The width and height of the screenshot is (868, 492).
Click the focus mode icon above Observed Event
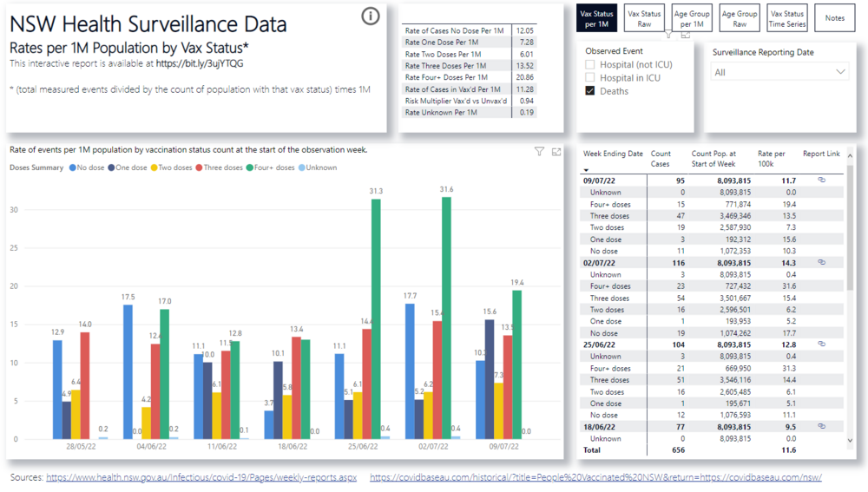click(x=686, y=36)
